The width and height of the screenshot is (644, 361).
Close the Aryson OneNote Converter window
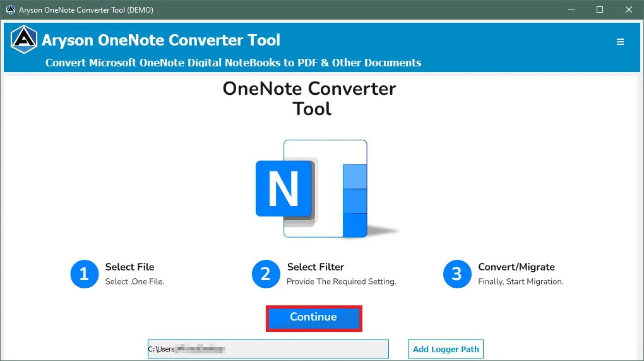pos(629,9)
